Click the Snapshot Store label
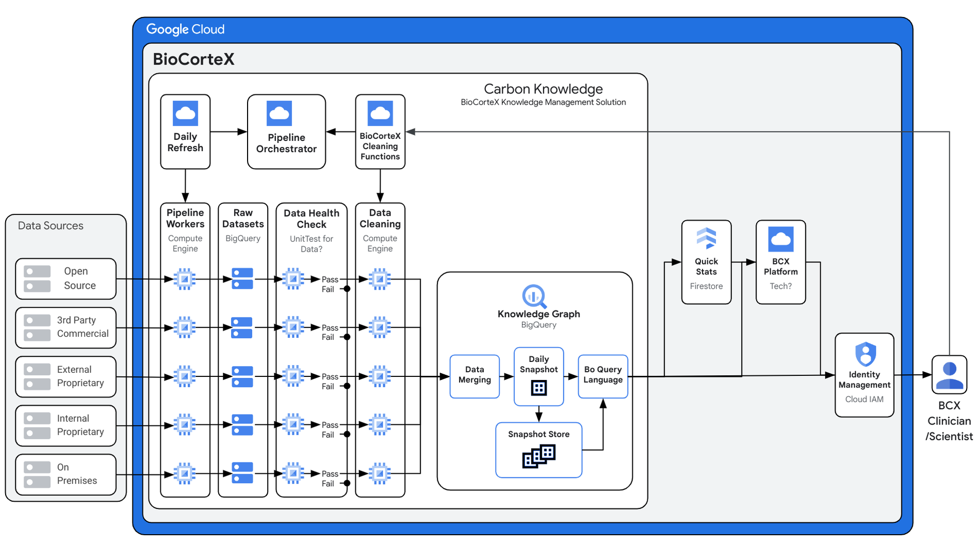 tap(538, 434)
